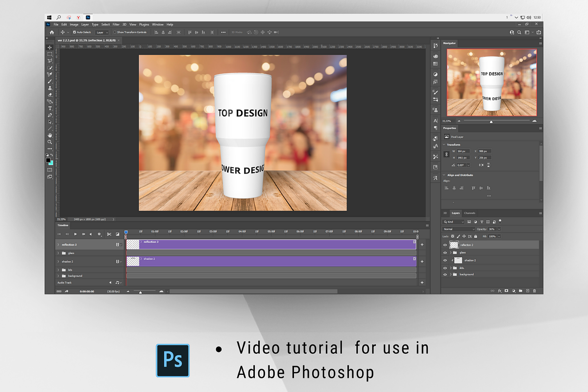The width and height of the screenshot is (588, 392).
Task: Open the Kind filter dropdown
Action: tap(454, 221)
